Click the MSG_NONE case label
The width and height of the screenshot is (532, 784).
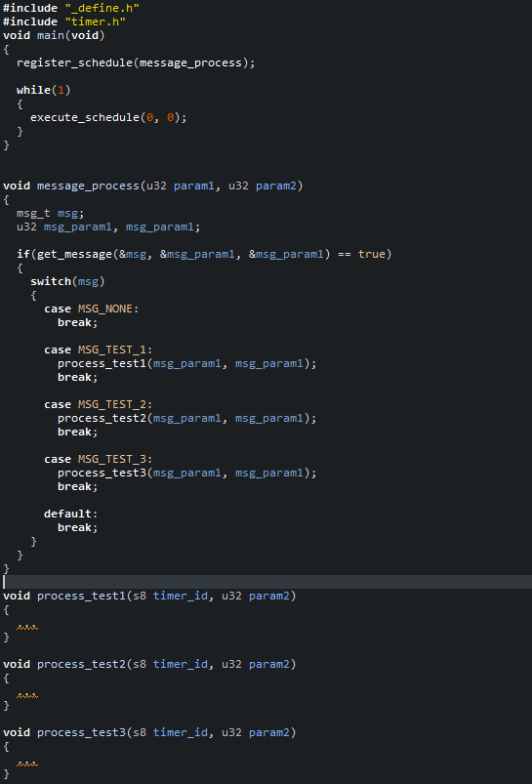click(x=105, y=309)
